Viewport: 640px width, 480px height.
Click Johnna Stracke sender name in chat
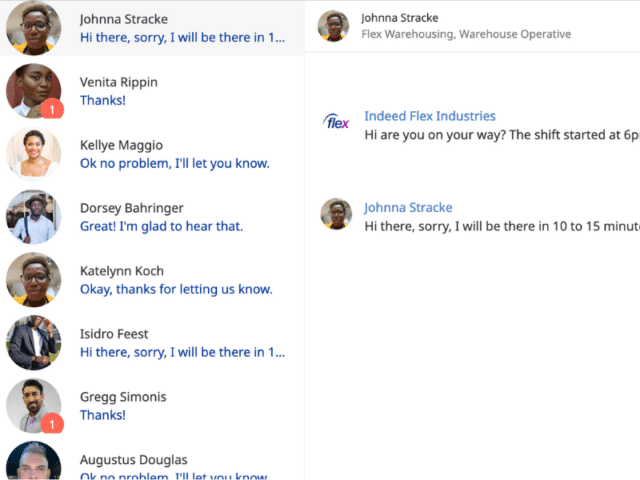(x=408, y=207)
